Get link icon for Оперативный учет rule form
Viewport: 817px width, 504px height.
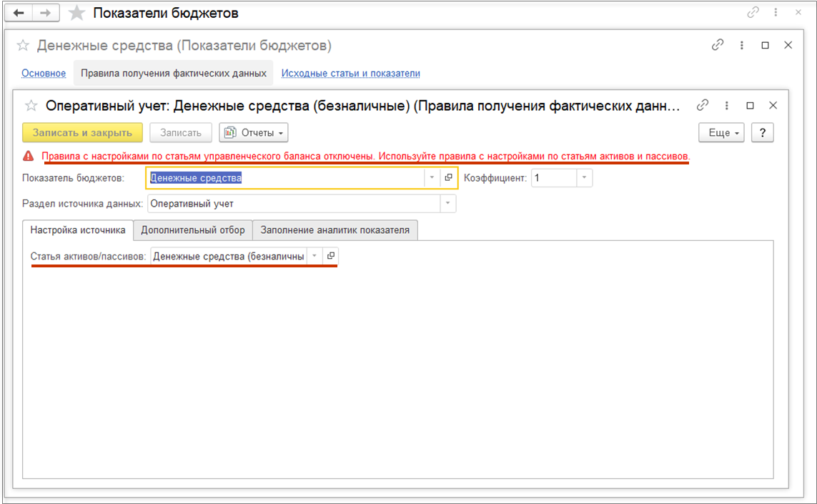703,105
